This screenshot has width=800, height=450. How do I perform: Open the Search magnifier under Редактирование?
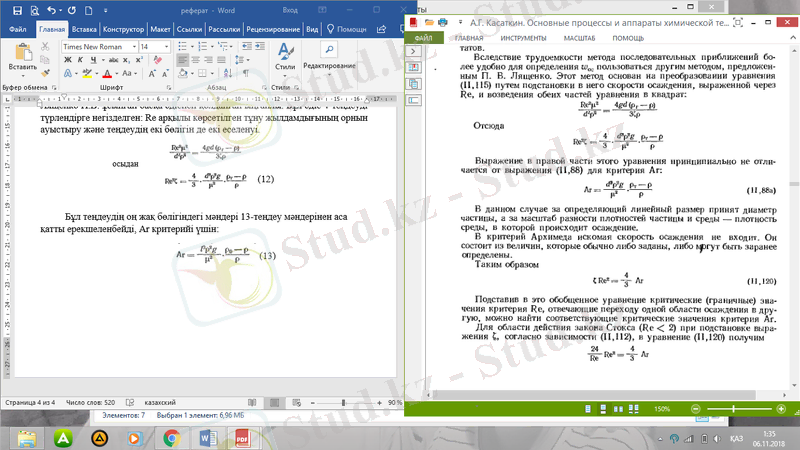click(329, 49)
